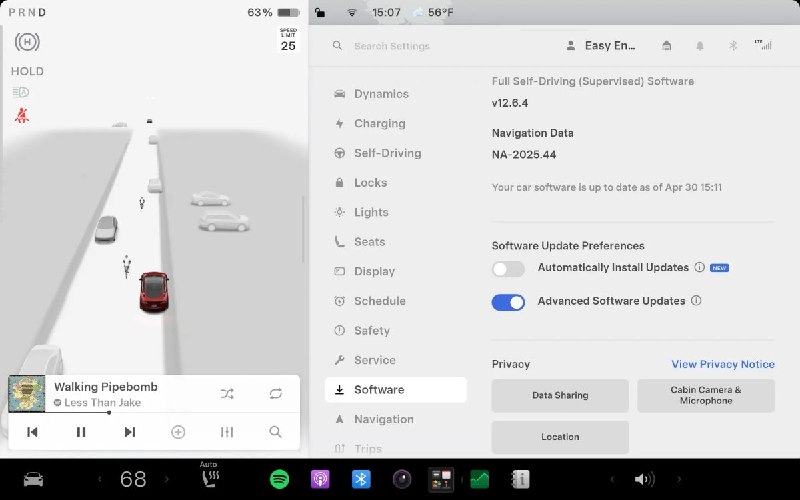800x500 pixels.
Task: Click the Wi-Fi icon in status bar
Action: point(352,13)
